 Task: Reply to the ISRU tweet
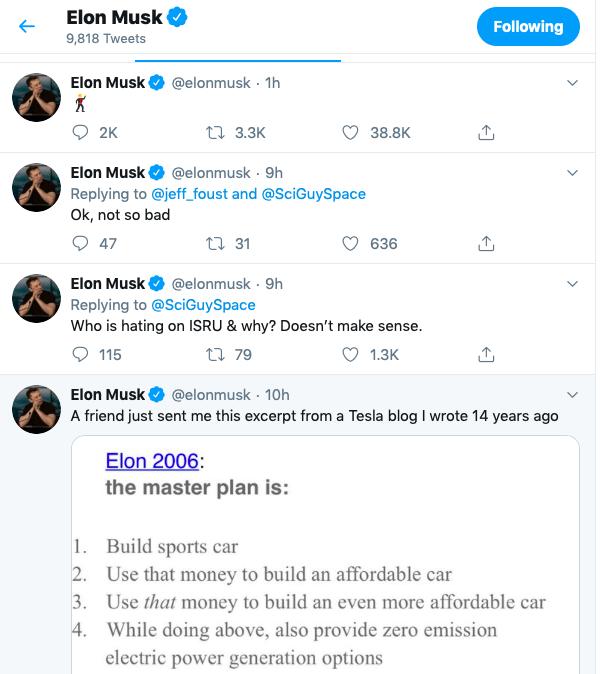pyautogui.click(x=82, y=354)
